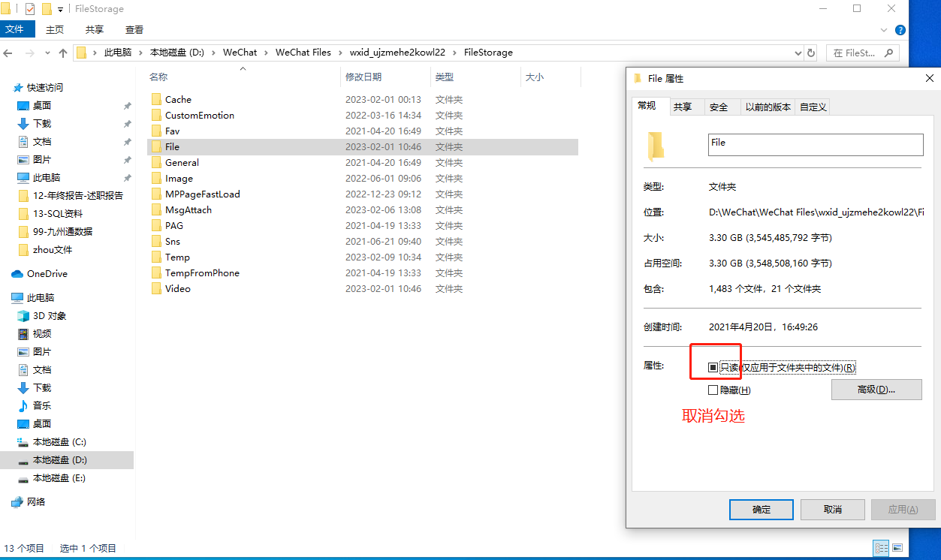Check the 隐藏 hidden checkbox
This screenshot has height=560, width=941.
pos(713,390)
